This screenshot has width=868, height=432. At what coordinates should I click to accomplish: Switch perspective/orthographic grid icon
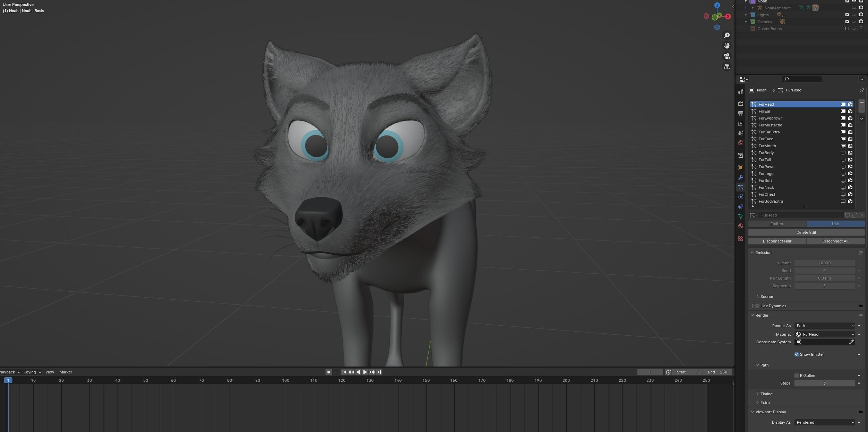[x=727, y=67]
